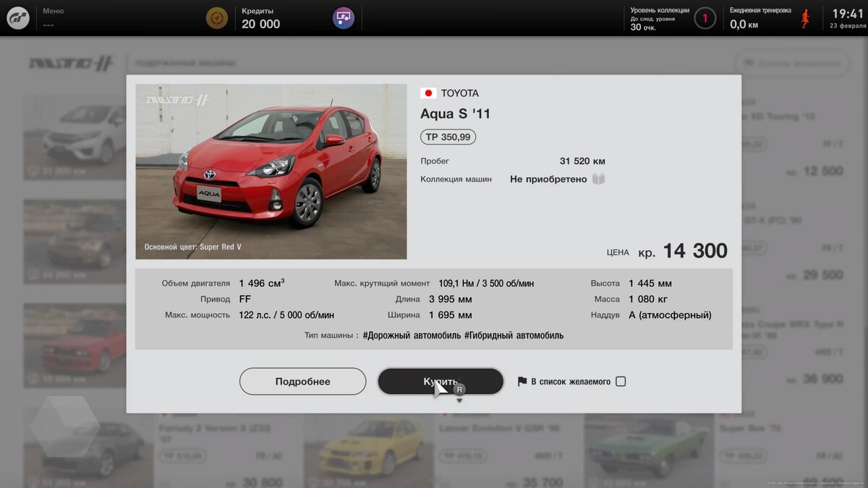Click mass value '1 080 кг'
This screenshot has width=868, height=488.
648,299
